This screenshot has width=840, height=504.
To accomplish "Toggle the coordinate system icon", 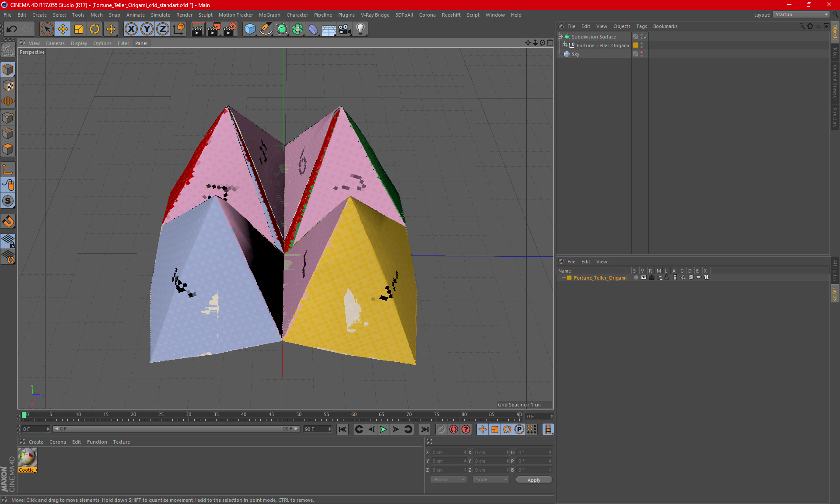I will click(x=178, y=29).
